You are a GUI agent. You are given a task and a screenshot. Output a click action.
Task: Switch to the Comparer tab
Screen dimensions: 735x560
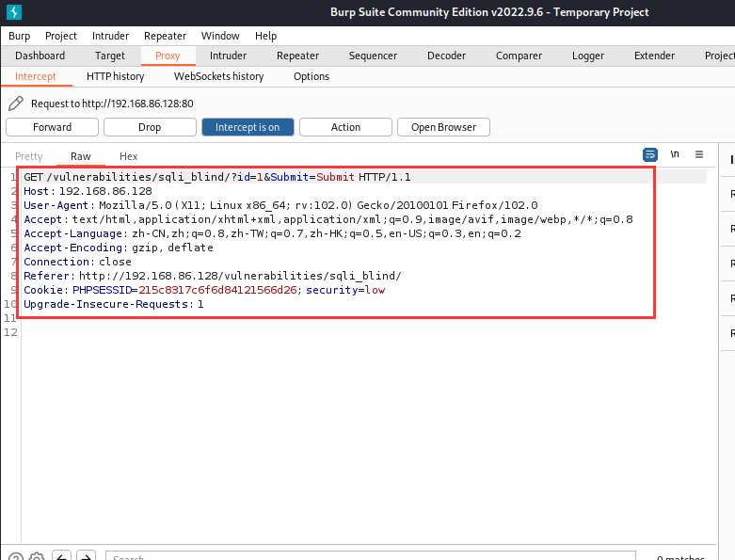519,56
